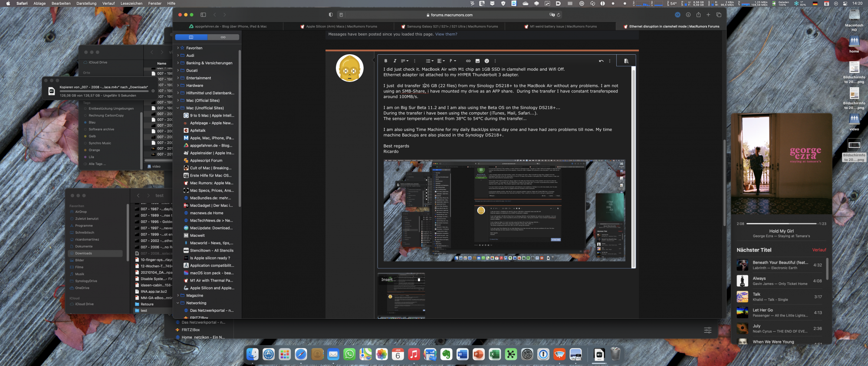This screenshot has width=868, height=366.
Task: Switch to the Samsung Galaxy S21 tab
Action: (x=449, y=26)
